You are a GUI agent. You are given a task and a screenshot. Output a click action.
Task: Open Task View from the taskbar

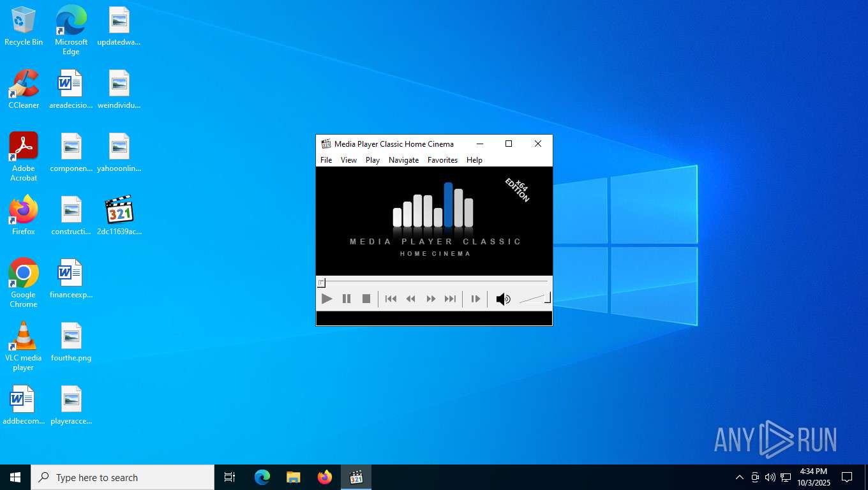(230, 477)
